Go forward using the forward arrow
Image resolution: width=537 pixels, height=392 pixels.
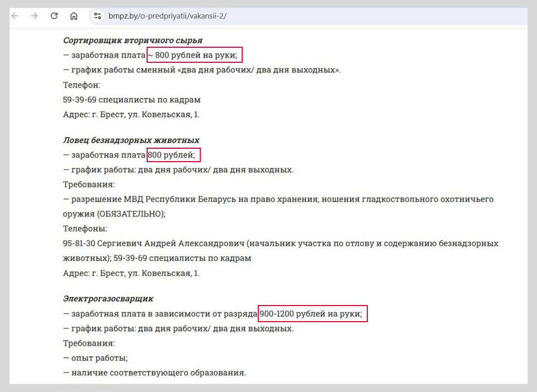pyautogui.click(x=33, y=16)
